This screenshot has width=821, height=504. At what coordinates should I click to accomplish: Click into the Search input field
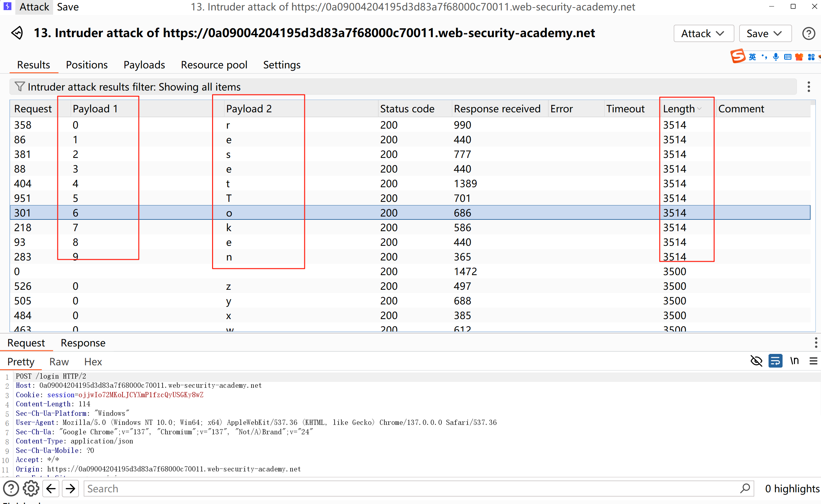410,489
